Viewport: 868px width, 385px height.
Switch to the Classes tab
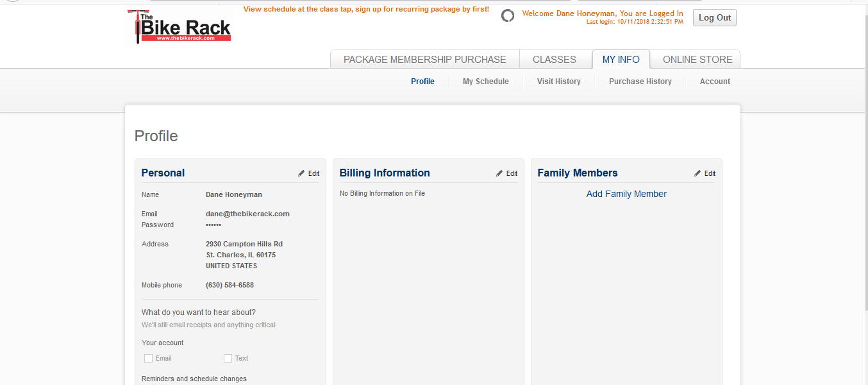click(x=554, y=60)
